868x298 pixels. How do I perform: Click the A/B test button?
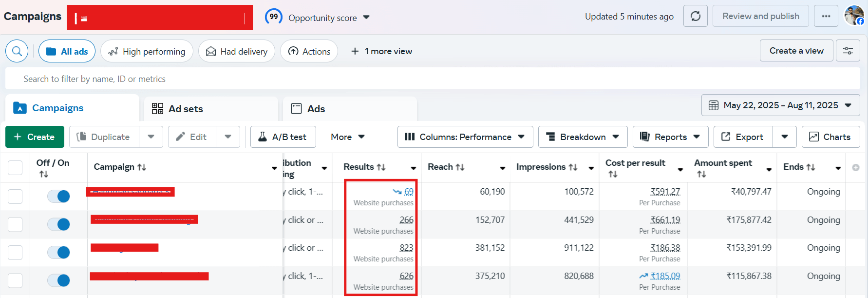coord(283,137)
